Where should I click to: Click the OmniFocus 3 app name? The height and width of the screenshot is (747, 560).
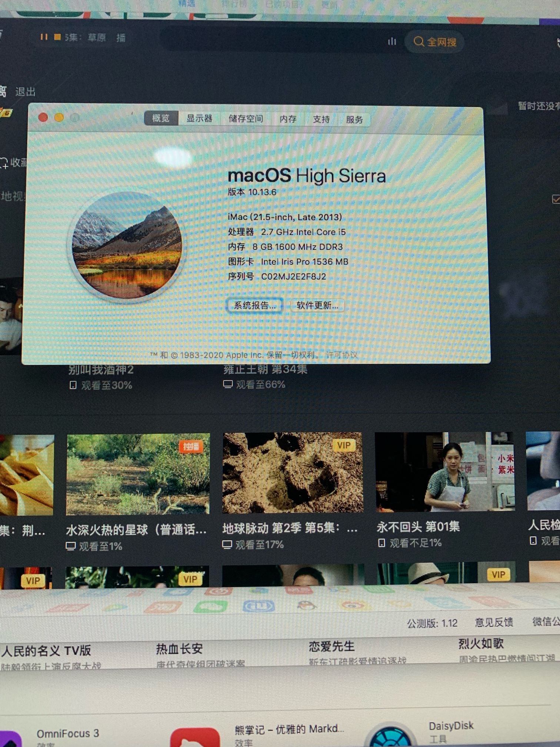(x=68, y=733)
